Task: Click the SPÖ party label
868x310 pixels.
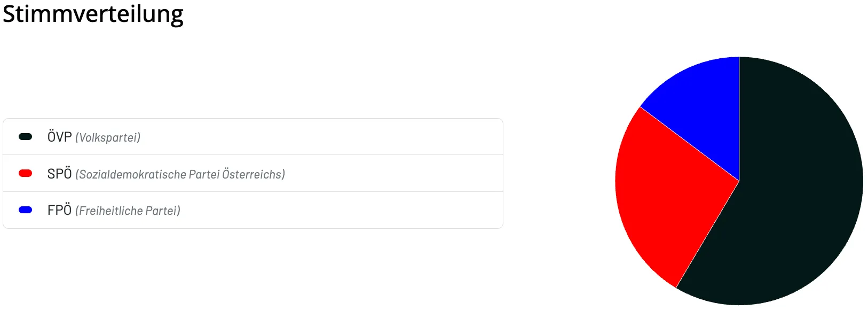Action: pos(59,174)
